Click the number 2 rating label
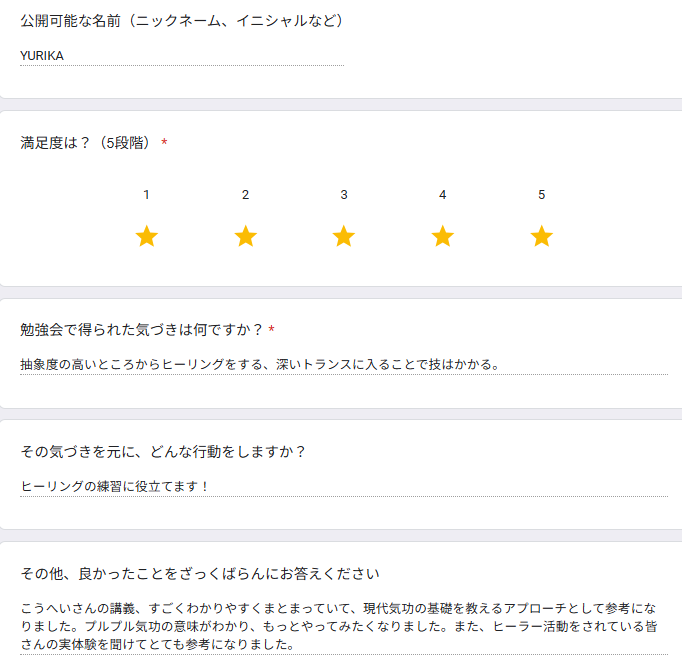Image resolution: width=682 pixels, height=668 pixels. tap(245, 195)
